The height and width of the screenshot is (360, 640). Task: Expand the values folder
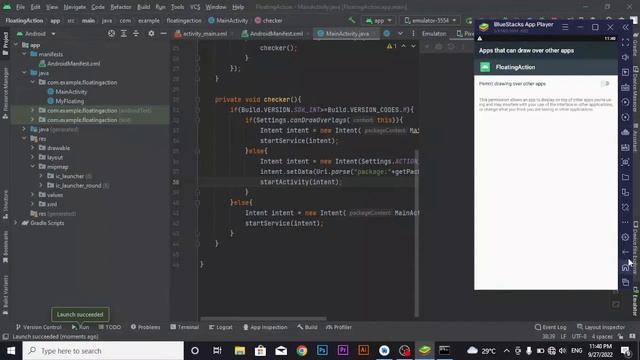point(33,195)
